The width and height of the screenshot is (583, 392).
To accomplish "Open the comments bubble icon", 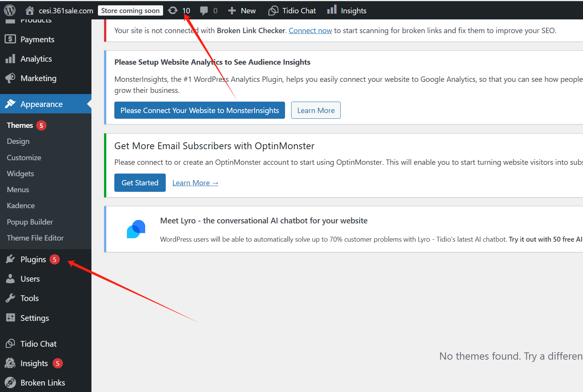I will [x=204, y=11].
